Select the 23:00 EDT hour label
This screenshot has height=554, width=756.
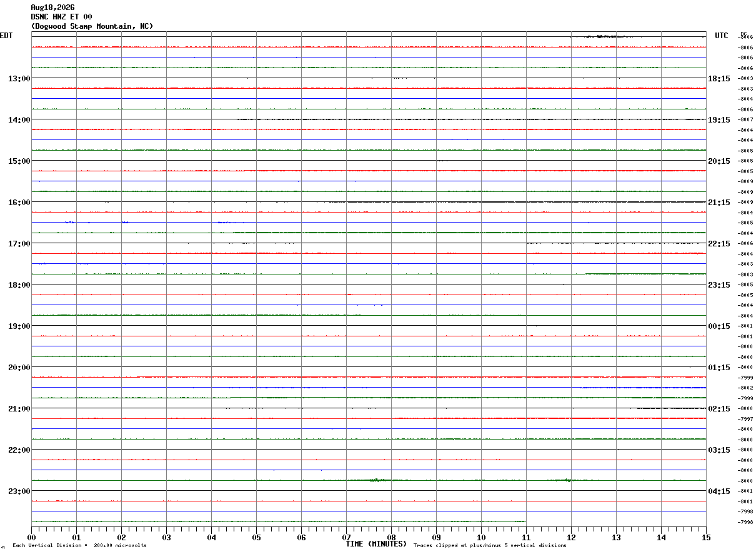(x=19, y=491)
